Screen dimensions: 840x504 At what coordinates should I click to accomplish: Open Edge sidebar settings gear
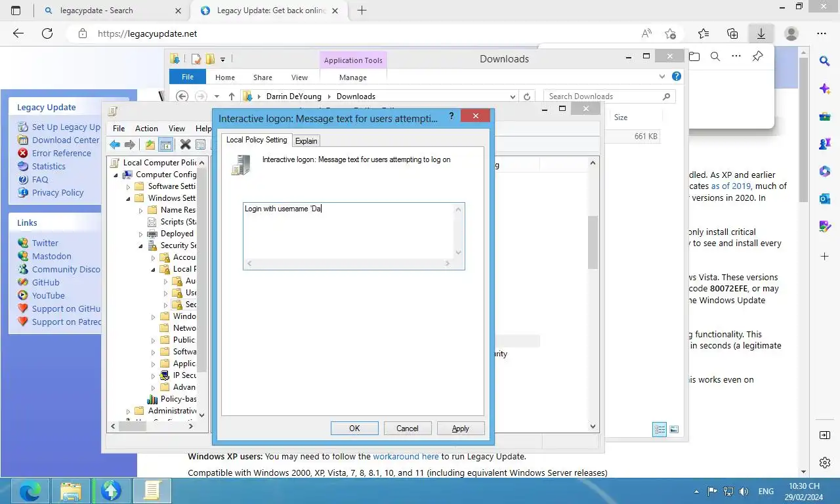click(x=825, y=463)
